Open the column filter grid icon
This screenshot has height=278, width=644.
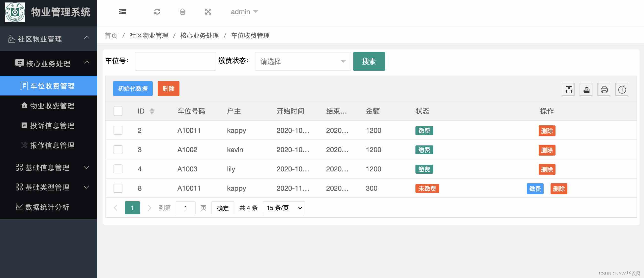568,89
